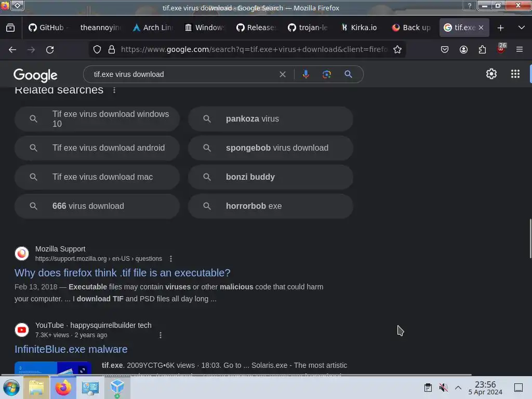This screenshot has height=399, width=532.
Task: Open a new tab with plus
Action: (x=500, y=28)
